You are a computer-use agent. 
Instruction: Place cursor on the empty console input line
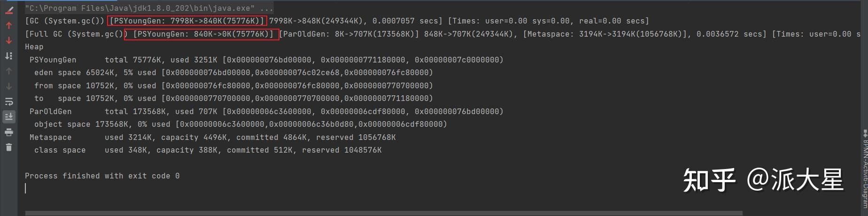tap(25, 189)
